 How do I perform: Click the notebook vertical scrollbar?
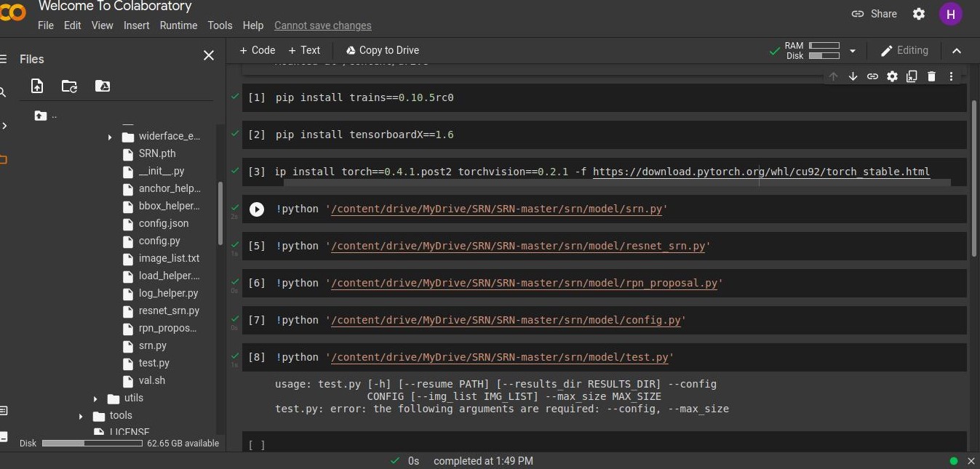click(976, 178)
